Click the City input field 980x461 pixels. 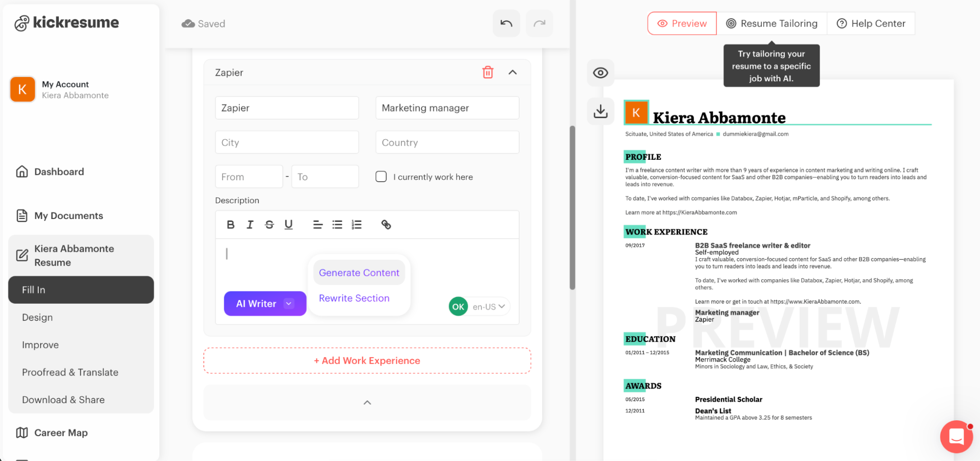tap(287, 142)
